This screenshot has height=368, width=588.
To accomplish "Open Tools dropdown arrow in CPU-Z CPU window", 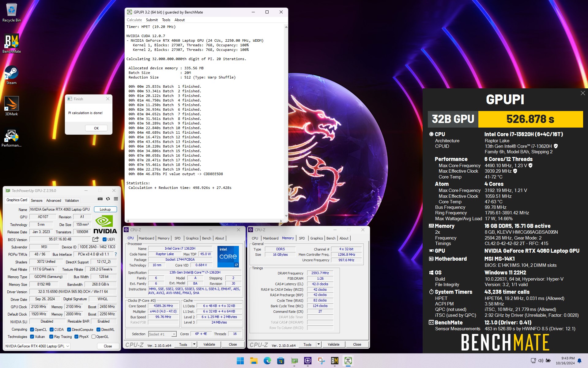I will pos(194,344).
